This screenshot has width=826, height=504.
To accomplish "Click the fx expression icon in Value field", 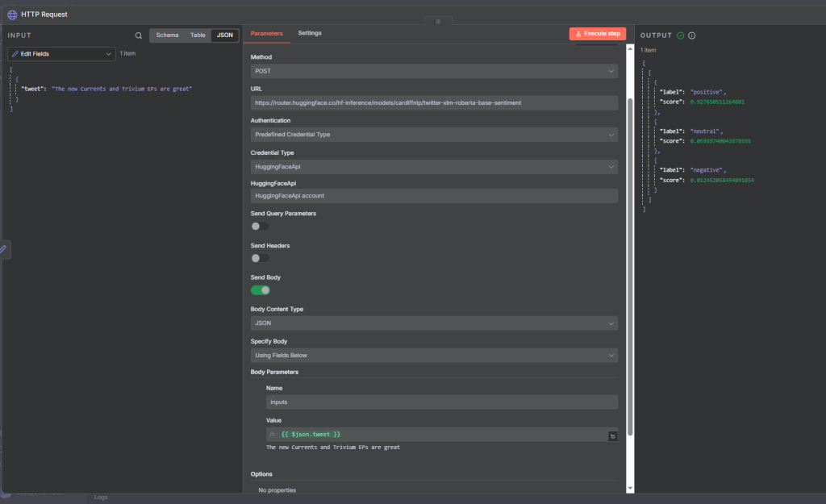I will pyautogui.click(x=272, y=435).
